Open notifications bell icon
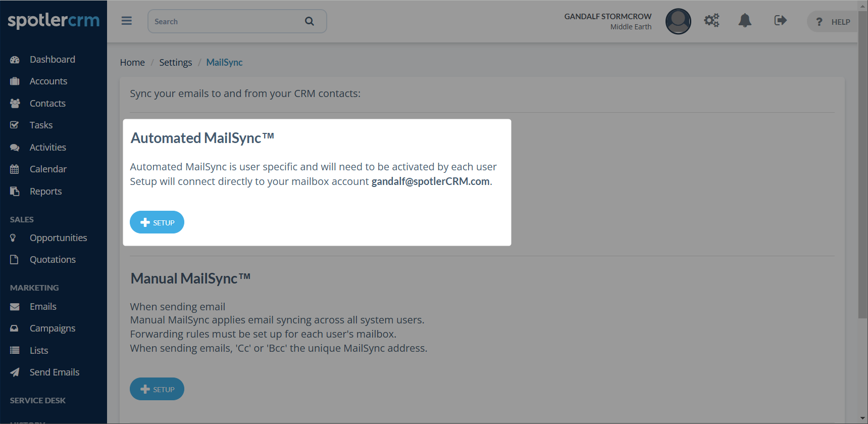This screenshot has width=868, height=424. click(x=745, y=20)
